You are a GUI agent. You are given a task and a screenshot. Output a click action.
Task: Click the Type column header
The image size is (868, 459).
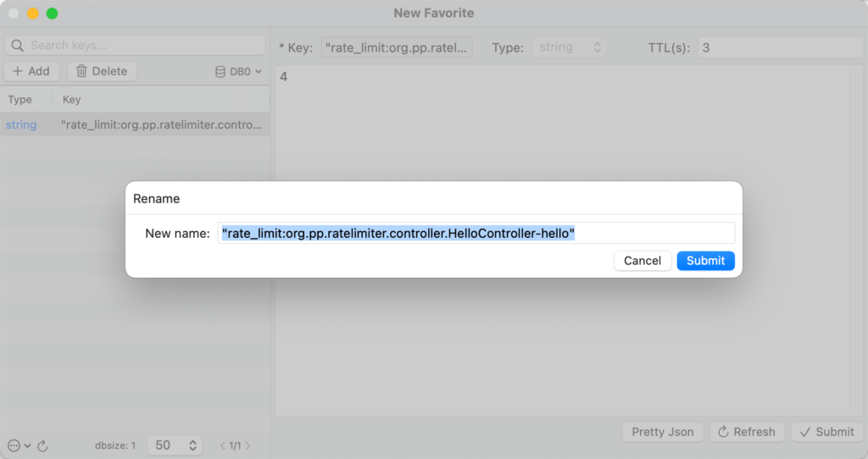click(20, 100)
